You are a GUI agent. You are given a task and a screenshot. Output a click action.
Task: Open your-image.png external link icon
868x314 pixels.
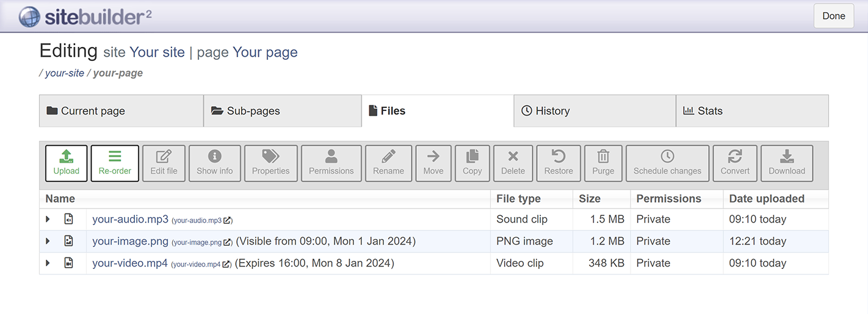tap(228, 243)
